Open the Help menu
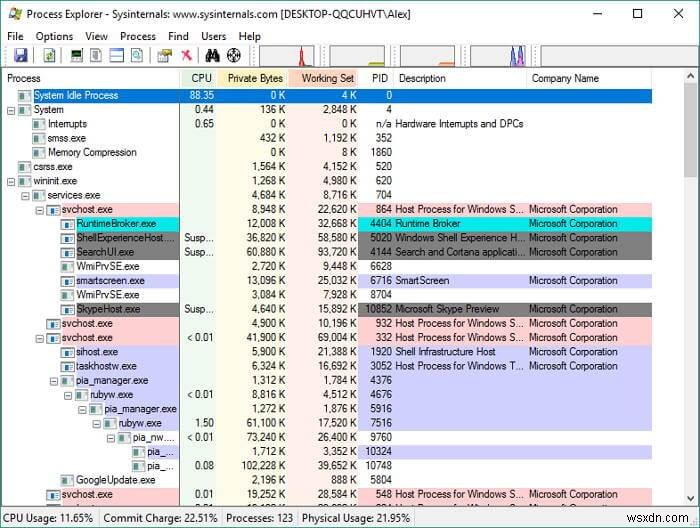The height and width of the screenshot is (528, 700). (250, 36)
